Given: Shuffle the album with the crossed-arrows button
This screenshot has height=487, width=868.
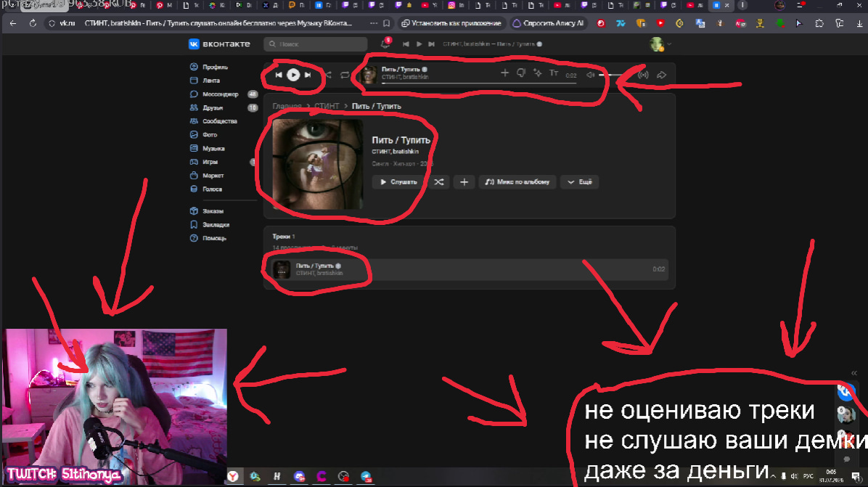Looking at the screenshot, I should [439, 181].
